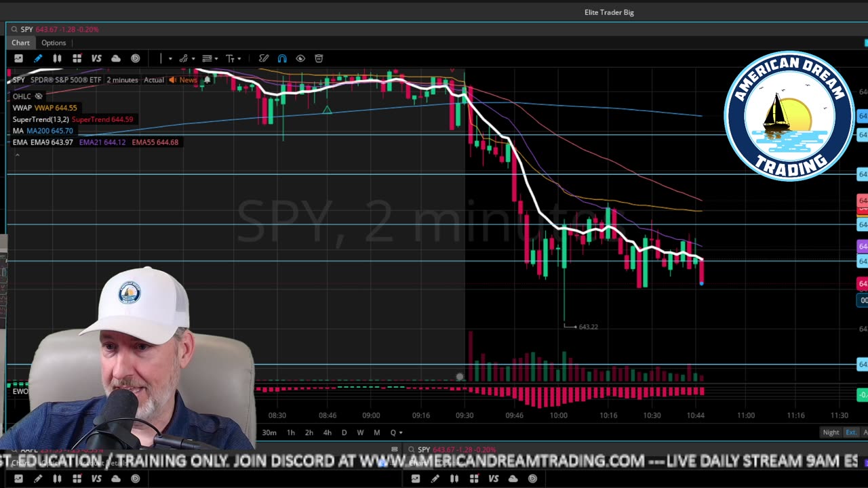Click the EMA55 644.68 legend value

(155, 142)
